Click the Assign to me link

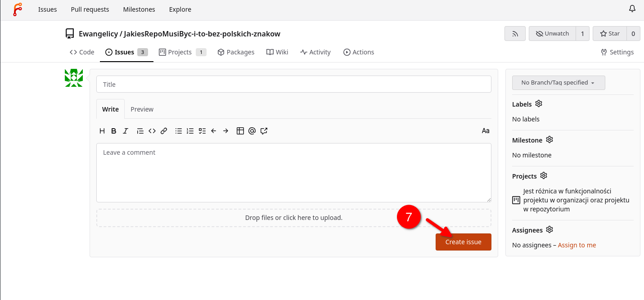(x=576, y=245)
